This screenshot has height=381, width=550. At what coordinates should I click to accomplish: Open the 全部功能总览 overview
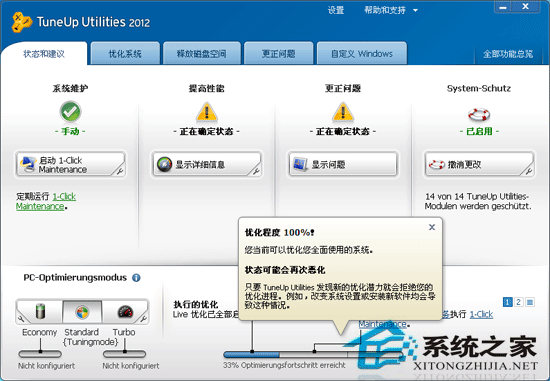[x=508, y=54]
